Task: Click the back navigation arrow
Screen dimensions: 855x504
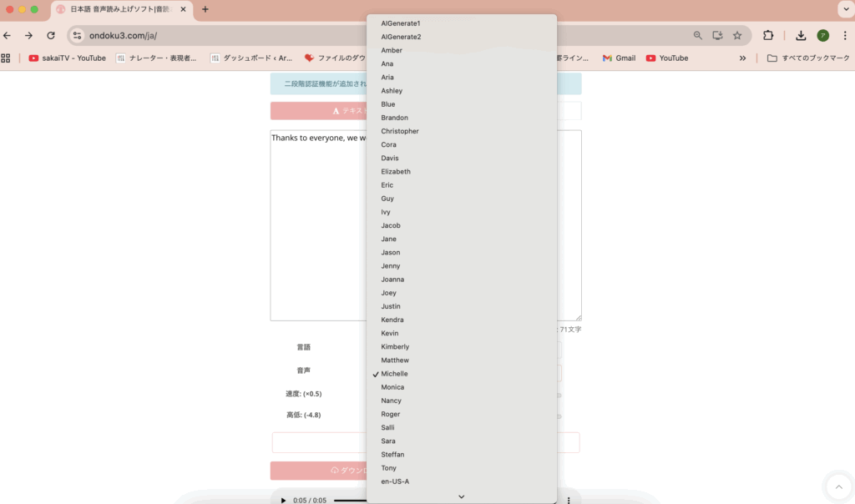Action: click(x=8, y=36)
